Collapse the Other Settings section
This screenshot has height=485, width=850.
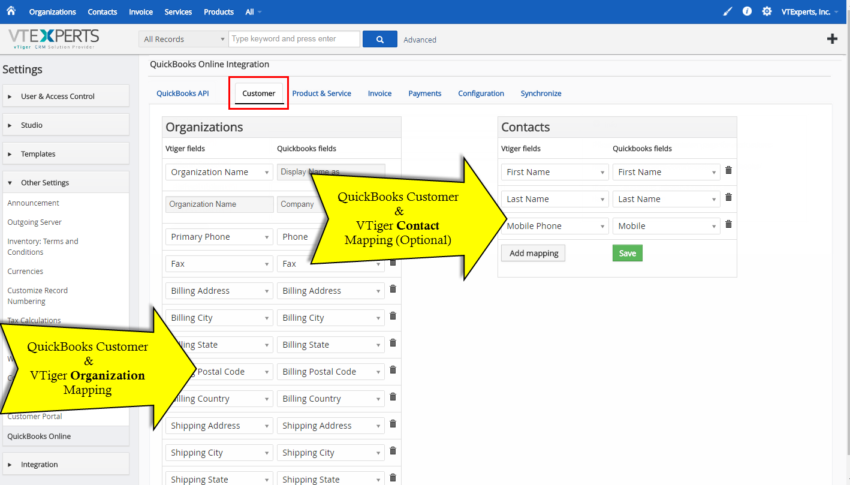click(x=66, y=183)
